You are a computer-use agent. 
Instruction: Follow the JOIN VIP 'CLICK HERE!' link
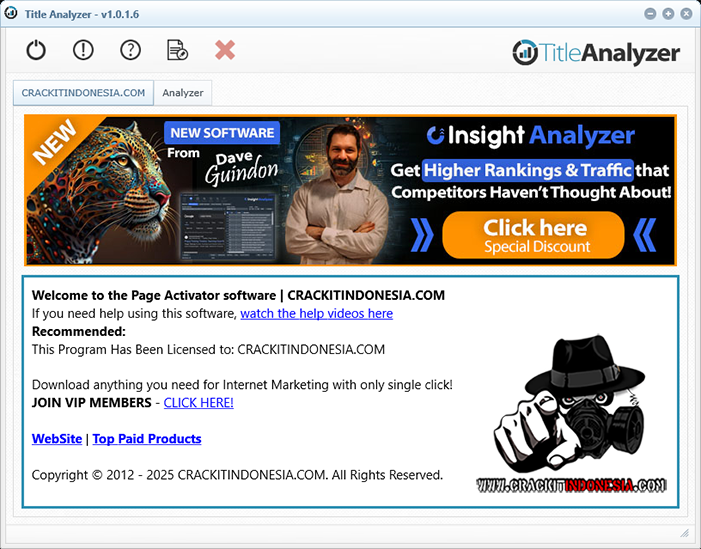tap(198, 402)
